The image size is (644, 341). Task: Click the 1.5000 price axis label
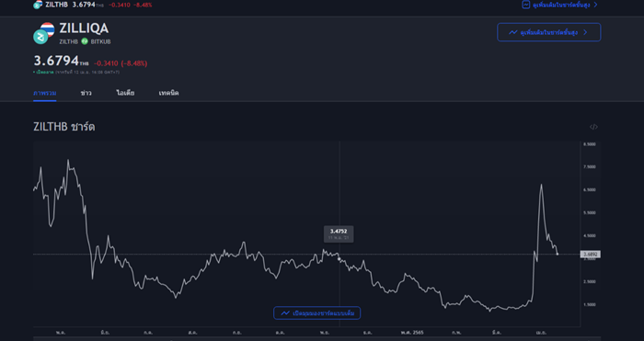tap(589, 305)
